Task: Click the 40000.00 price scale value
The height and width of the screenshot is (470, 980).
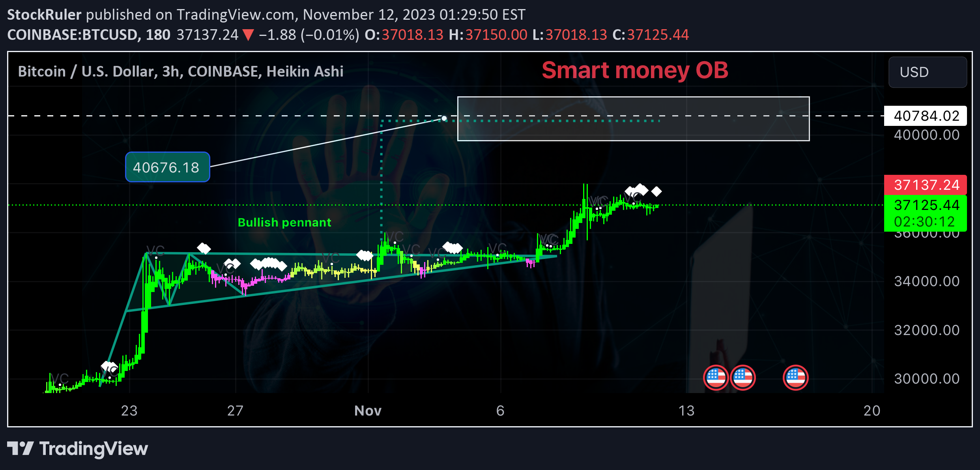Action: tap(927, 135)
